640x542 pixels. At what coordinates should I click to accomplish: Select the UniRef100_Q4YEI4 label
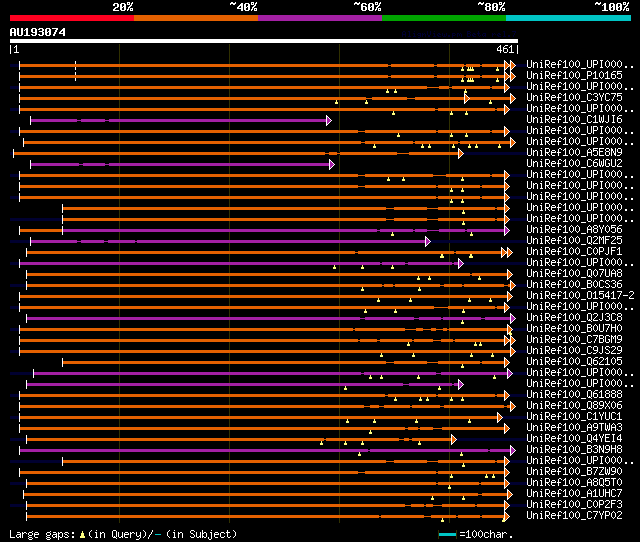[574, 439]
